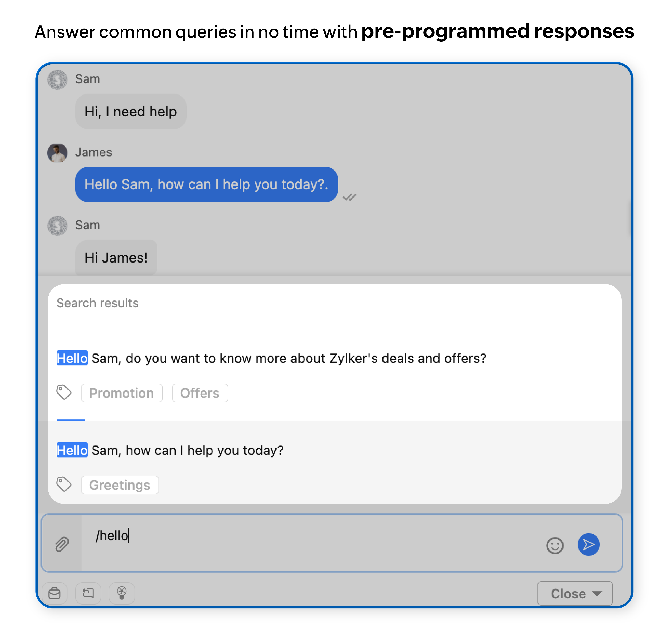This screenshot has height=644, width=669.
Task: Select the Offers tag
Action: (x=200, y=393)
